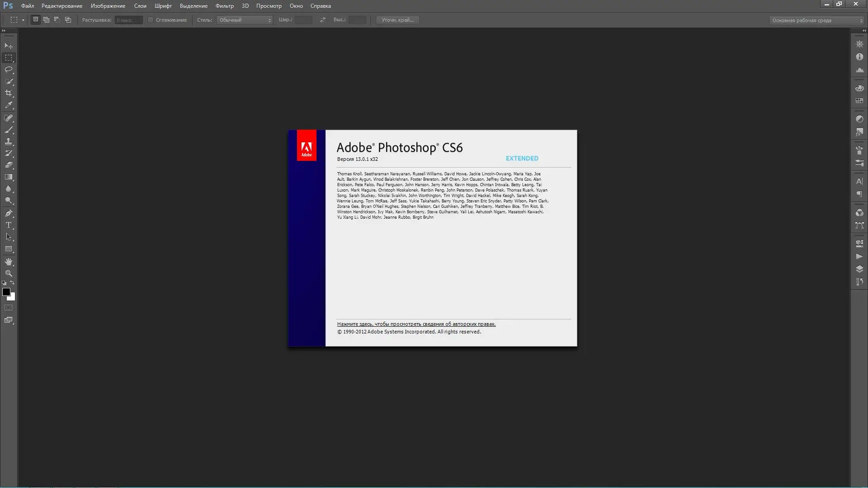The height and width of the screenshot is (488, 868).
Task: Open the Стиль dropdown showing Обычный
Action: click(245, 20)
